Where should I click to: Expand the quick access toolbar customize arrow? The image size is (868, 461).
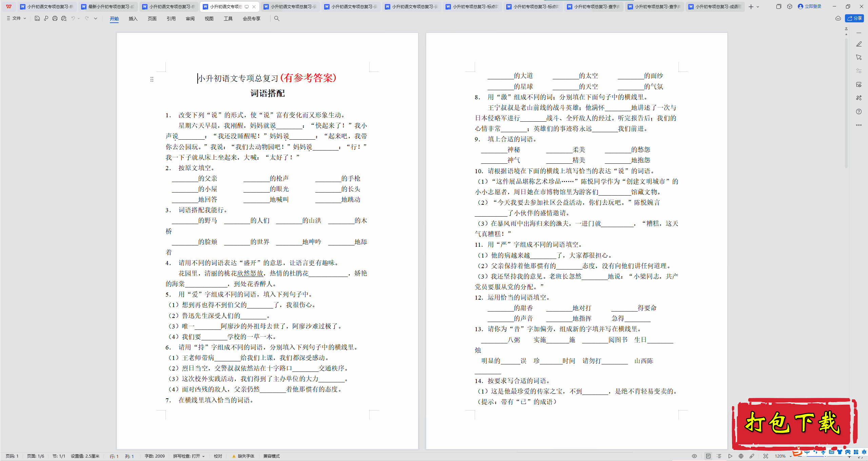[96, 19]
